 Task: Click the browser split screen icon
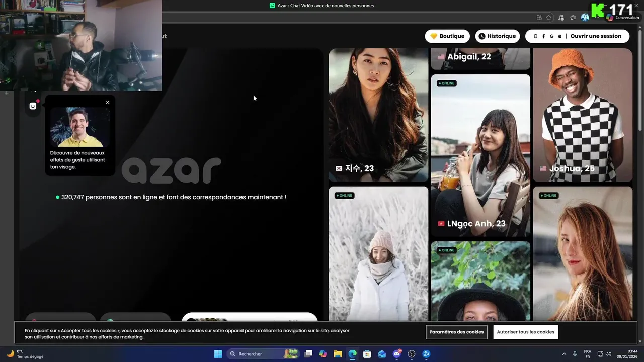(539, 18)
